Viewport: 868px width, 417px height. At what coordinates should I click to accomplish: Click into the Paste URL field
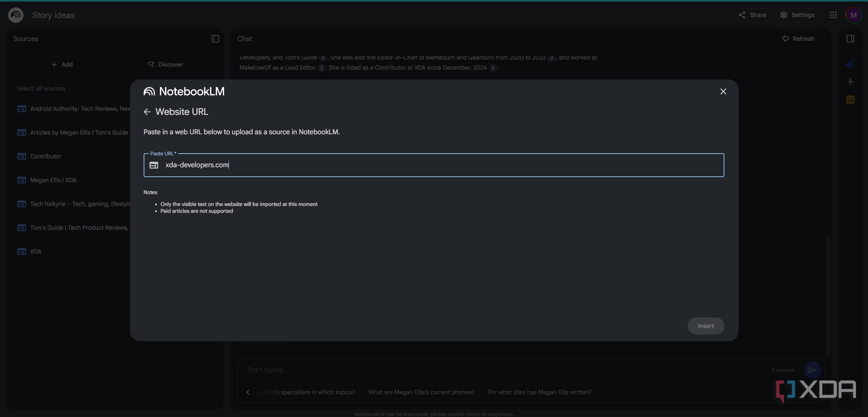434,165
